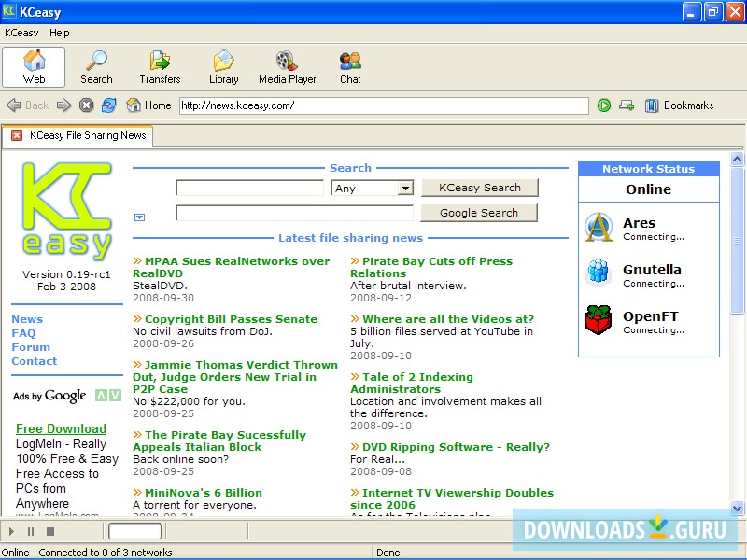Open Tale of 2 Indexing Administrators article

coord(412,384)
